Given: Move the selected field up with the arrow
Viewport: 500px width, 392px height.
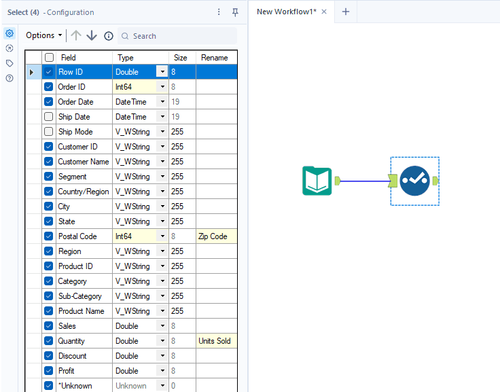Looking at the screenshot, I should pos(76,35).
